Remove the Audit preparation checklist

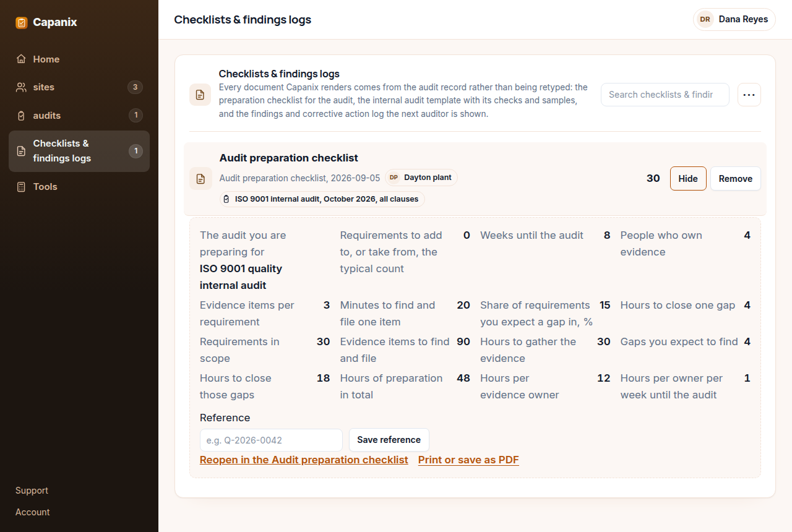click(736, 178)
